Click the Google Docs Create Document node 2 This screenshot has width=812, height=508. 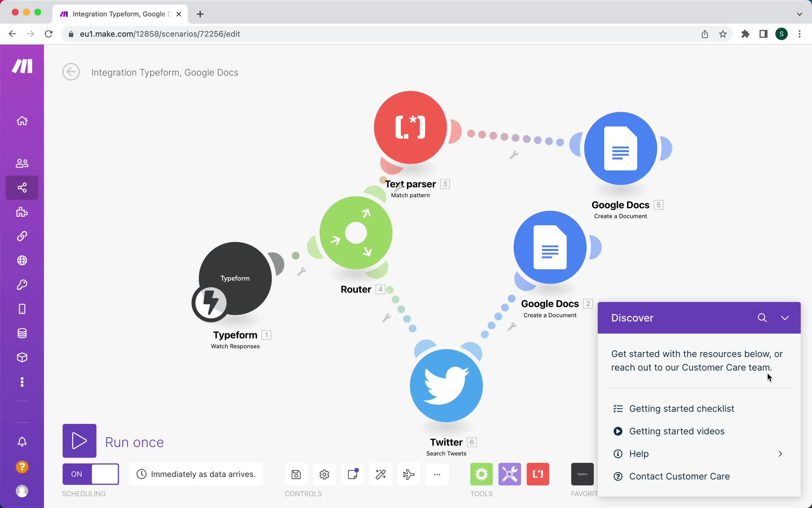coord(549,248)
